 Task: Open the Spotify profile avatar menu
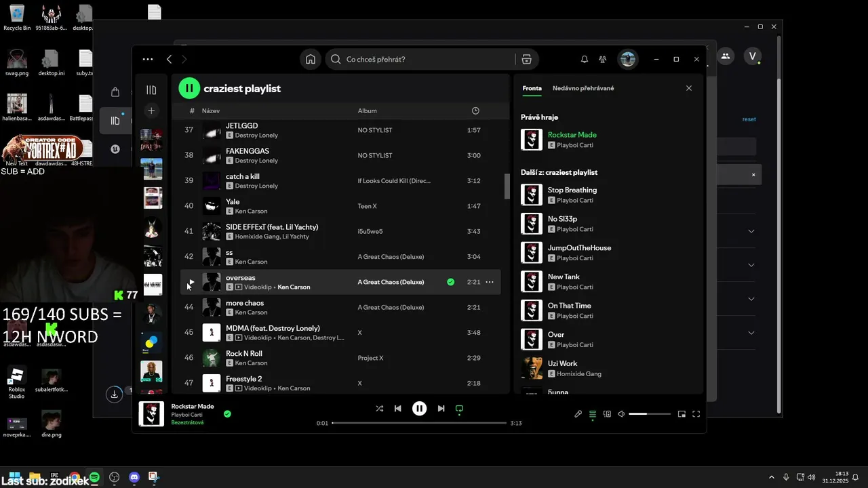pos(628,59)
